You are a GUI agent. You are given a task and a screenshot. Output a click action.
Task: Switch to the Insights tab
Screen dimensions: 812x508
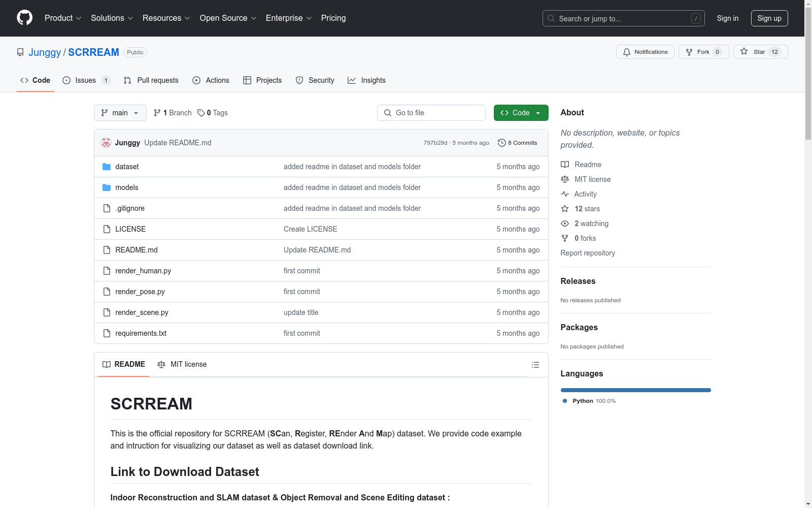click(366, 80)
